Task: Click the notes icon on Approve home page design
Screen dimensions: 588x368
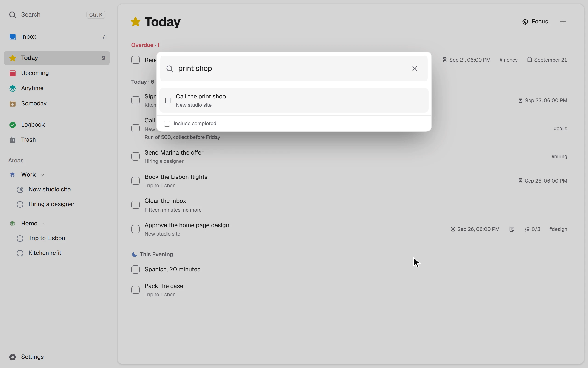Action: point(512,229)
